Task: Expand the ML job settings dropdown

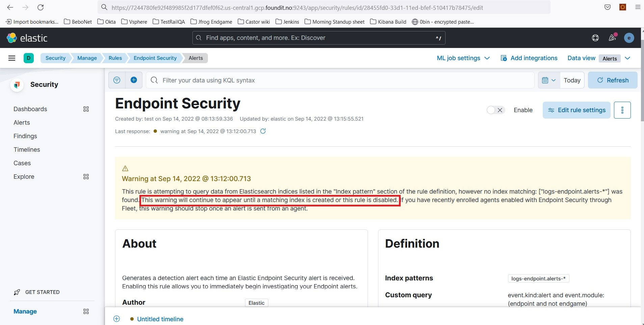Action: tap(463, 58)
